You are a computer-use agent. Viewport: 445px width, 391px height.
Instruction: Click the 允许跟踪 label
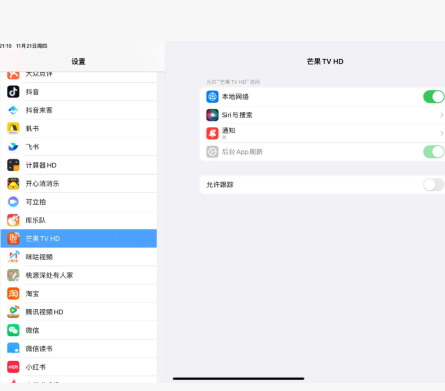tap(220, 185)
